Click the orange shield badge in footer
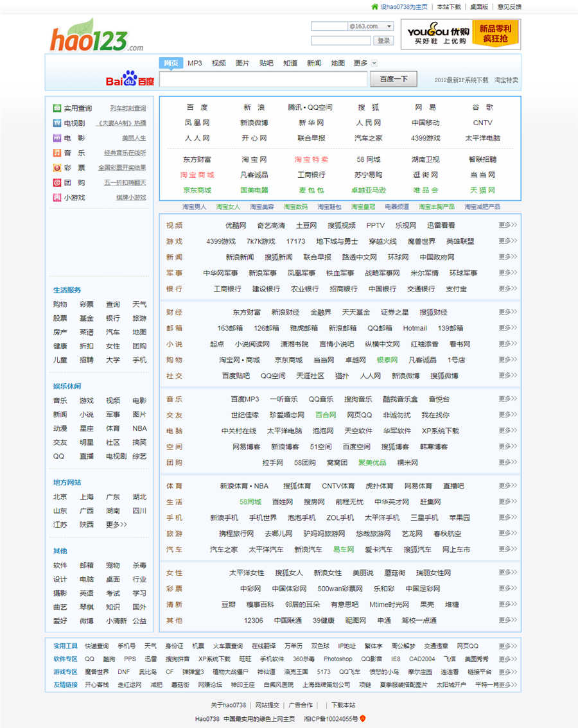The width and height of the screenshot is (578, 728). pyautogui.click(x=363, y=718)
